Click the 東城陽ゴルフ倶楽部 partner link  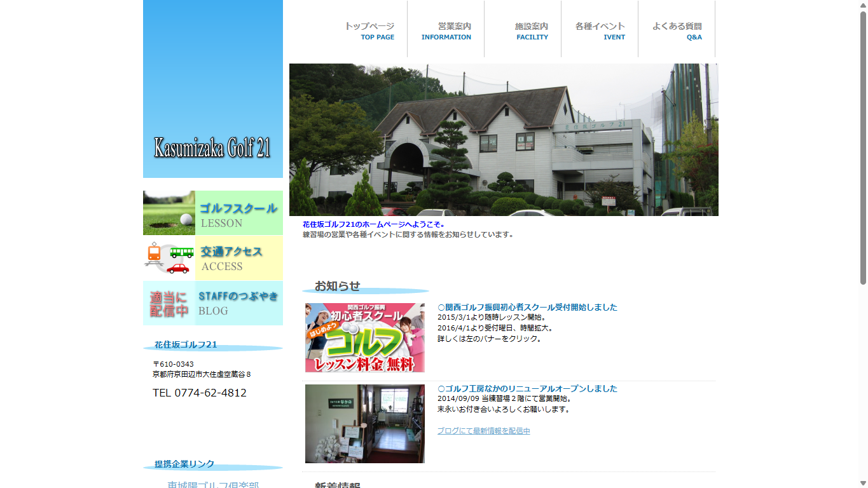coord(213,484)
